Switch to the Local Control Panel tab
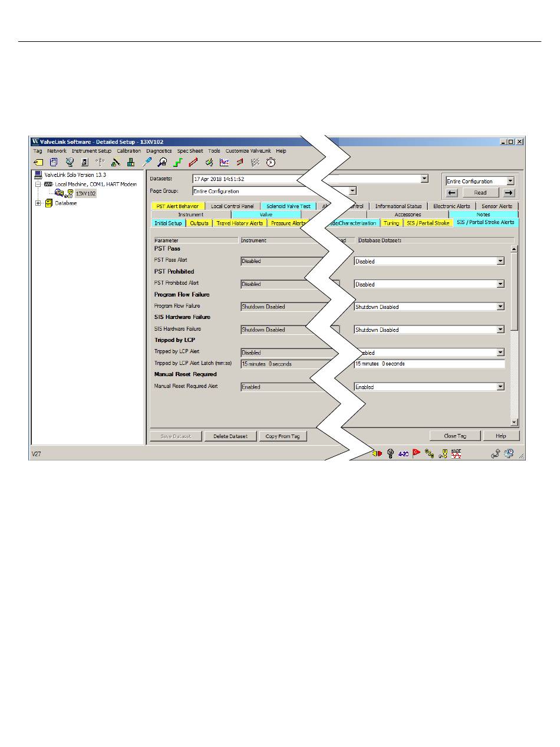560x747 pixels. pos(232,206)
